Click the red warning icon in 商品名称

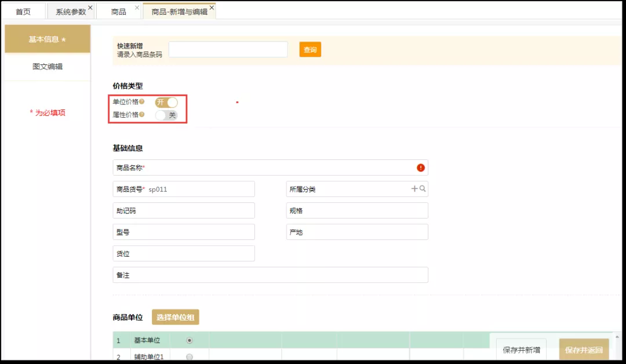click(421, 168)
